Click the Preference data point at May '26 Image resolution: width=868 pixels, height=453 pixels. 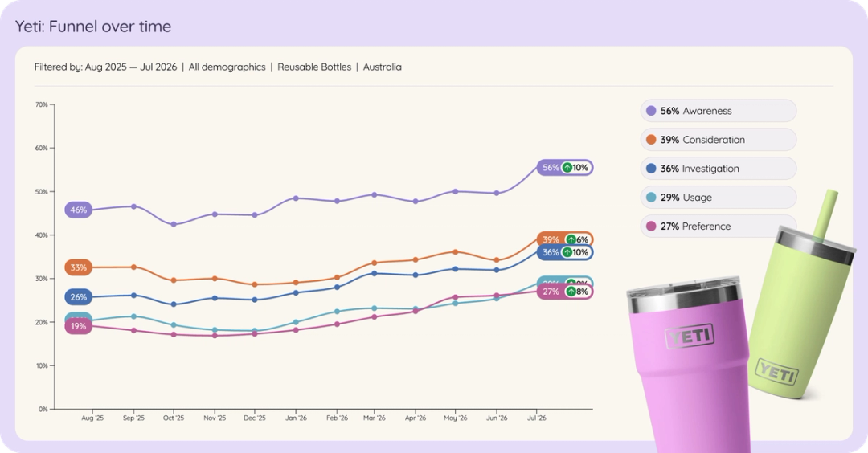pos(456,297)
